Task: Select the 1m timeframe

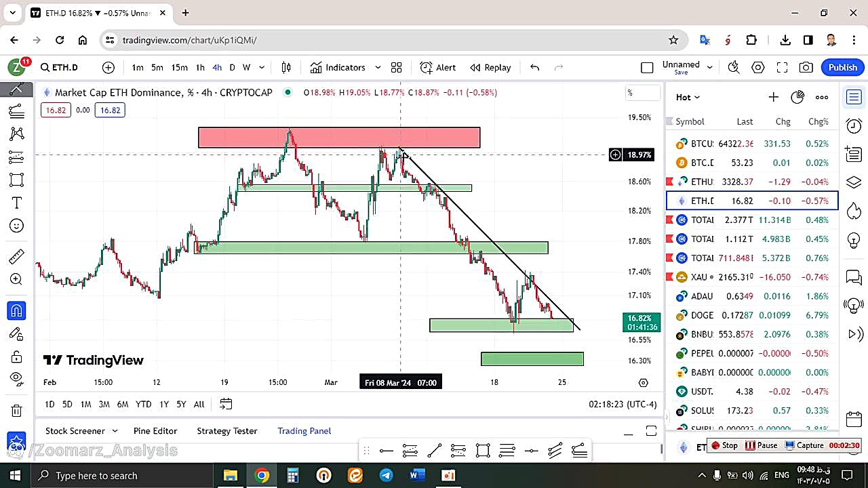Action: click(x=138, y=67)
